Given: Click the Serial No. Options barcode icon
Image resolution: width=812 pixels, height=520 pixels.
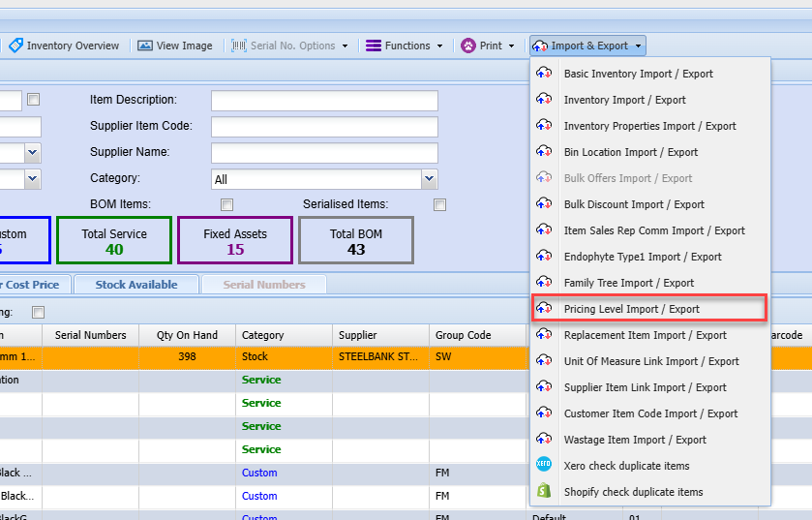Looking at the screenshot, I should point(239,46).
